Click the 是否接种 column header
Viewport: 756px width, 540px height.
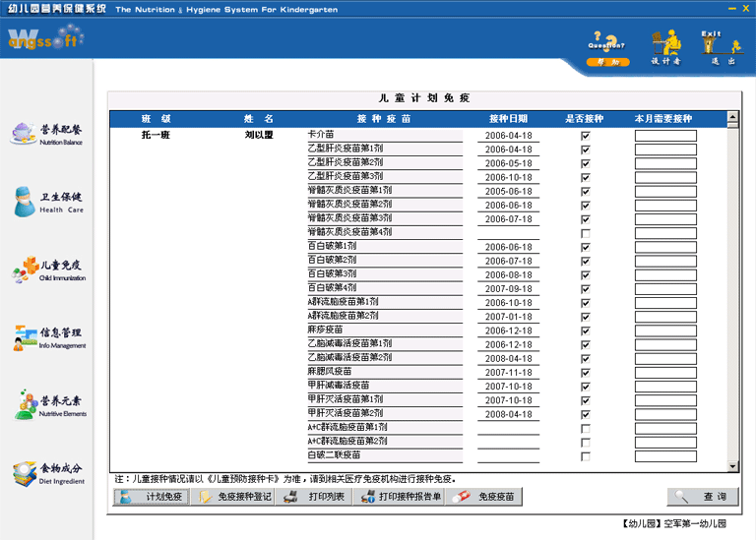click(585, 119)
